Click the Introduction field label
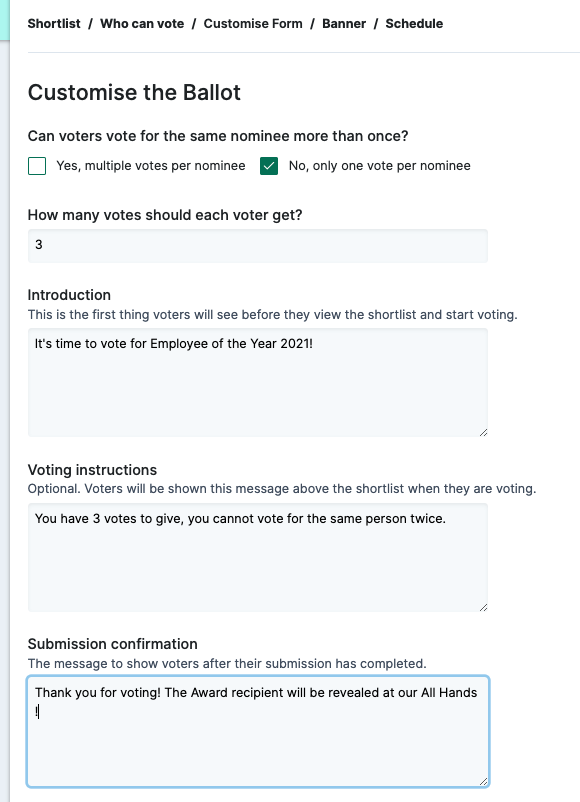Viewport: 580px width, 802px height. point(69,295)
